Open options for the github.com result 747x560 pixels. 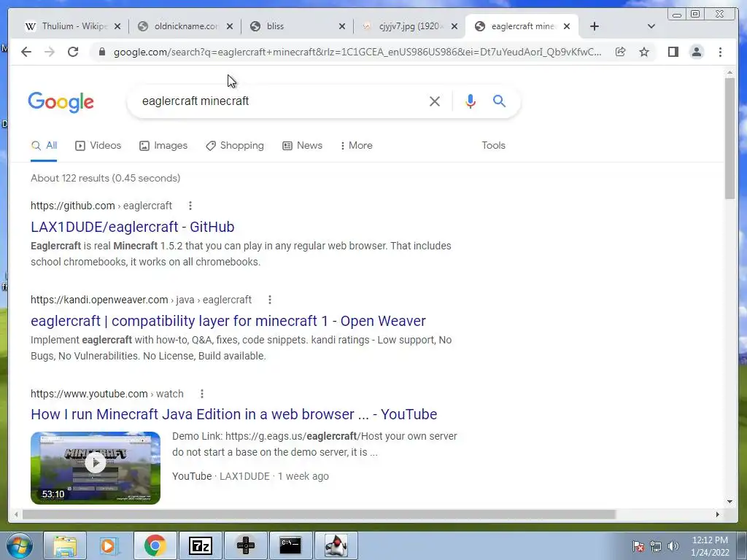coord(190,206)
